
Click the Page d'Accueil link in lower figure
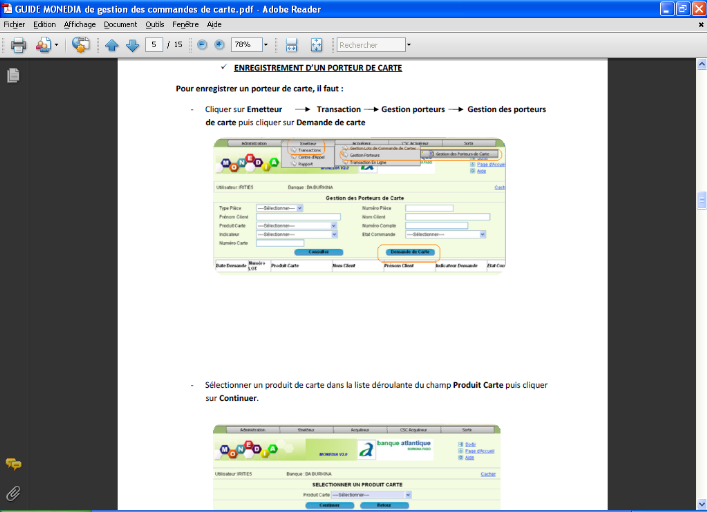click(x=479, y=451)
